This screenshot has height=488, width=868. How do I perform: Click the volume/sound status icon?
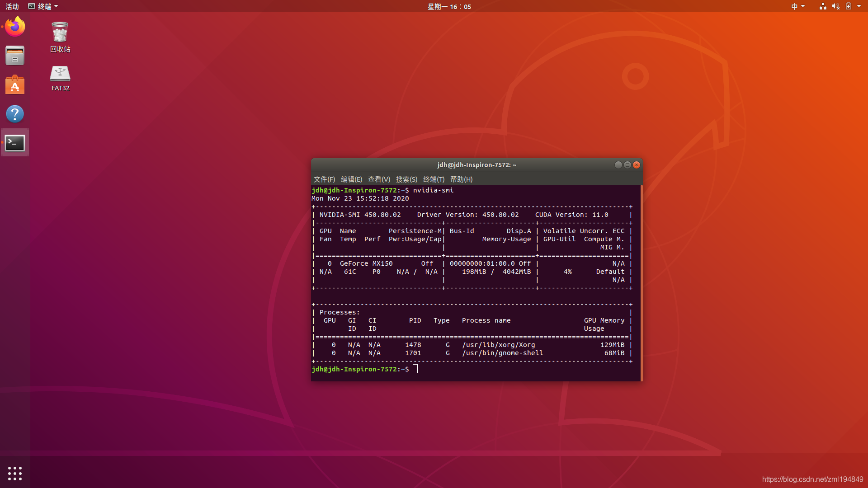coord(834,6)
